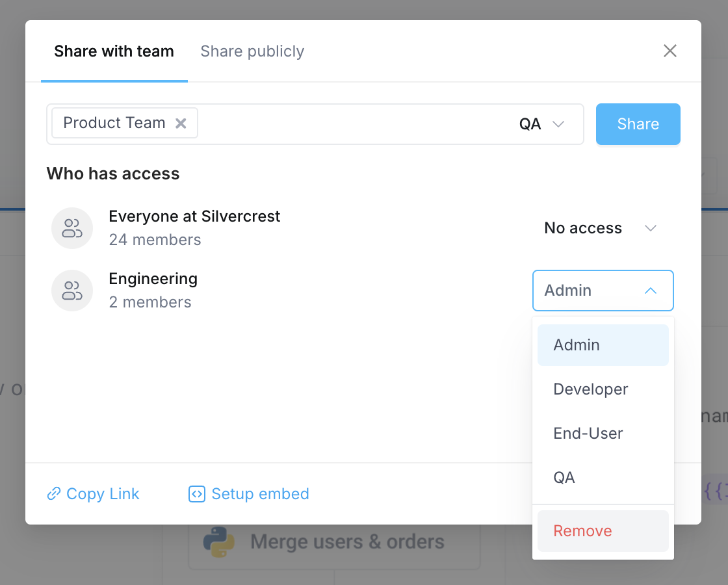Click the group avatar for Everyone at Silvercrest
This screenshot has height=585, width=728.
click(x=72, y=228)
